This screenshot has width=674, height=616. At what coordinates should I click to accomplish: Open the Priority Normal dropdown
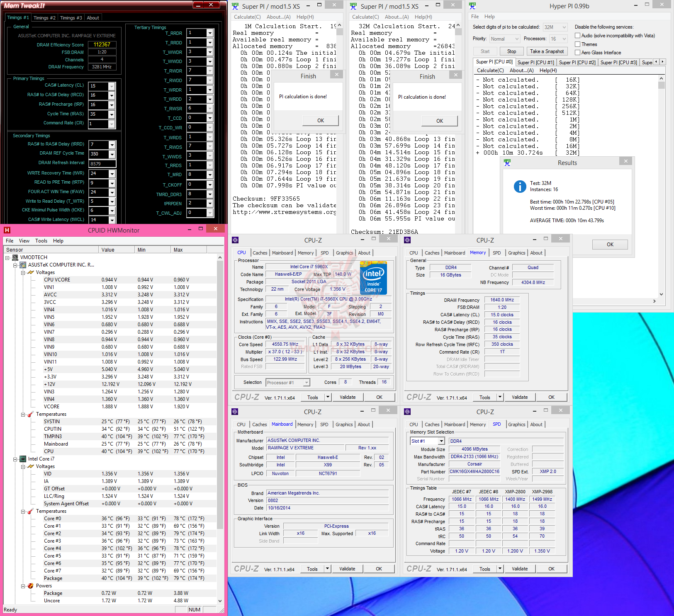(x=505, y=39)
